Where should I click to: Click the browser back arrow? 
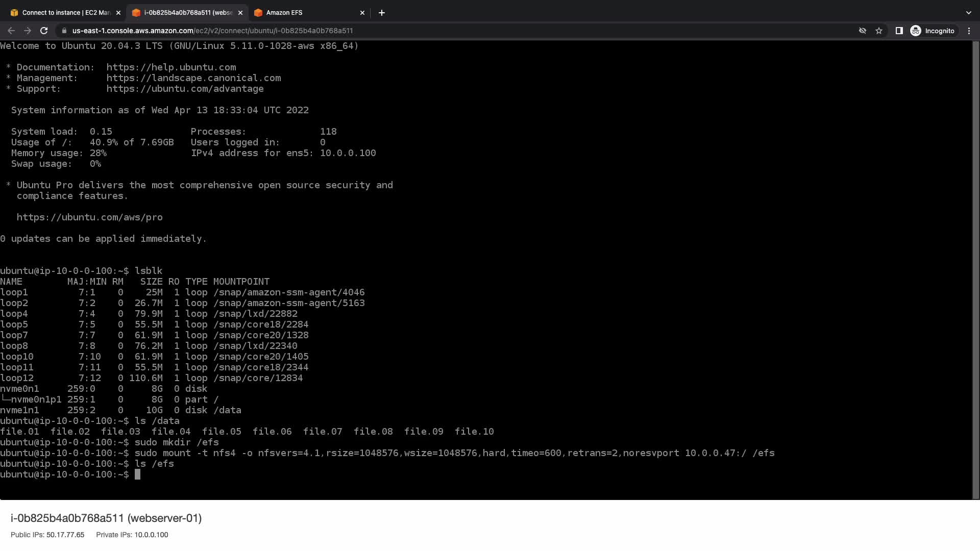tap(11, 31)
